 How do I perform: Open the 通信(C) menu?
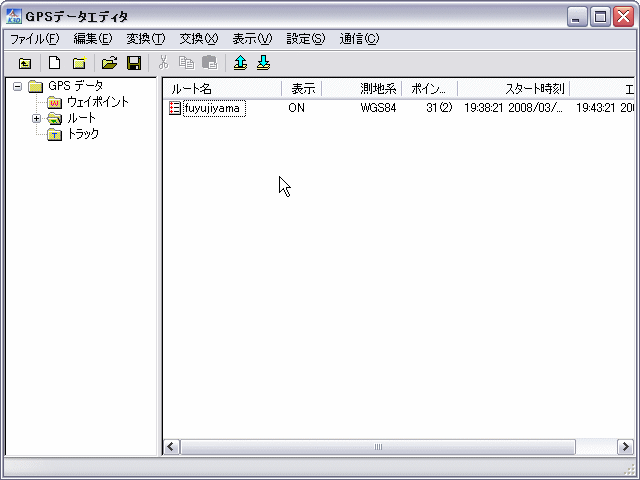359,39
